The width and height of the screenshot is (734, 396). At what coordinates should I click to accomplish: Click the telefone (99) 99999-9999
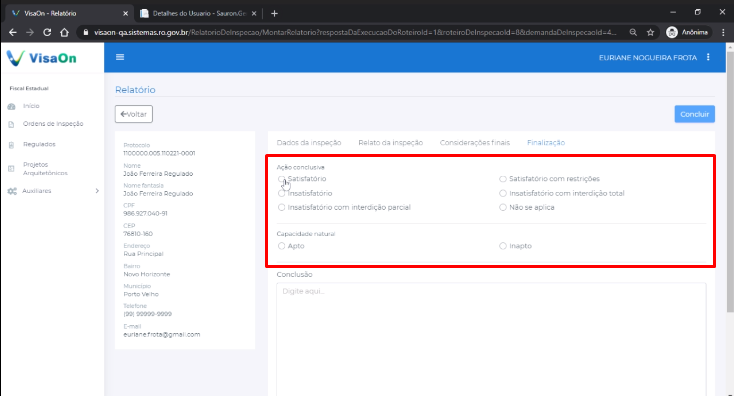click(x=147, y=314)
